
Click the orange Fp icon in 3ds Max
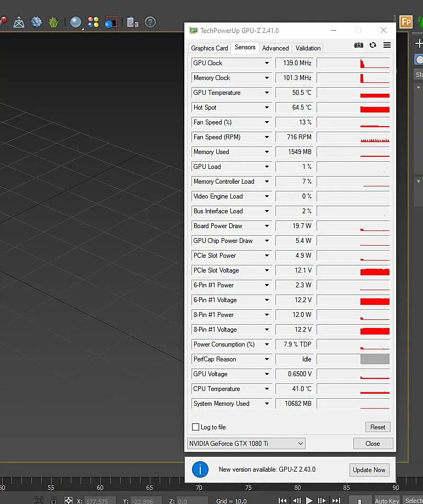[406, 22]
